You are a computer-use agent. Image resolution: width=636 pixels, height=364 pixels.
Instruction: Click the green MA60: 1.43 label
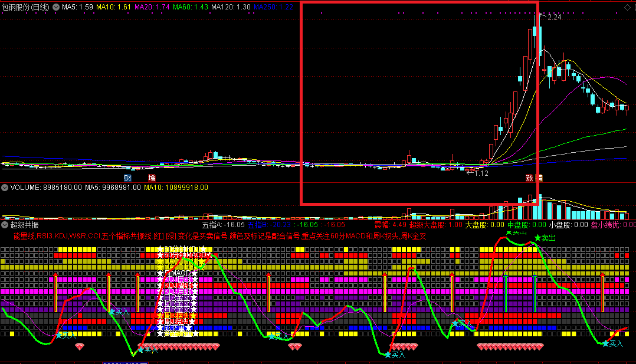point(191,7)
